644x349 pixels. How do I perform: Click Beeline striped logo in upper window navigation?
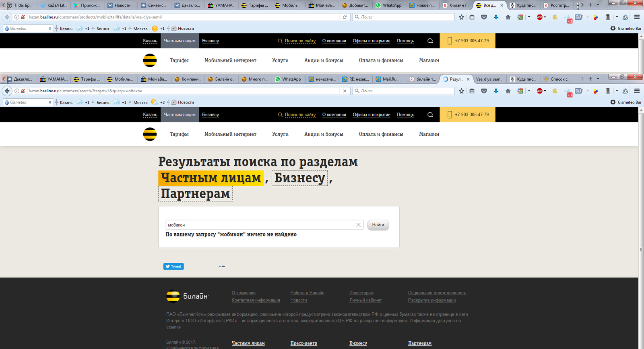(x=150, y=60)
